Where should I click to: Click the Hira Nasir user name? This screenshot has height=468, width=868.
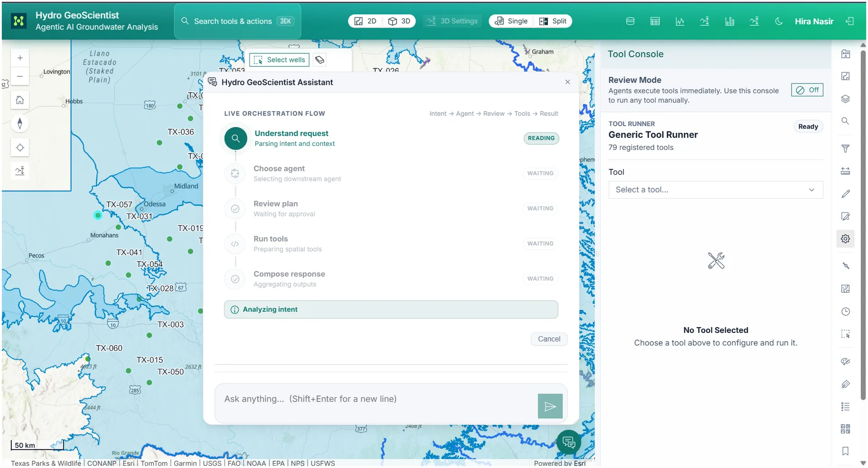click(814, 21)
